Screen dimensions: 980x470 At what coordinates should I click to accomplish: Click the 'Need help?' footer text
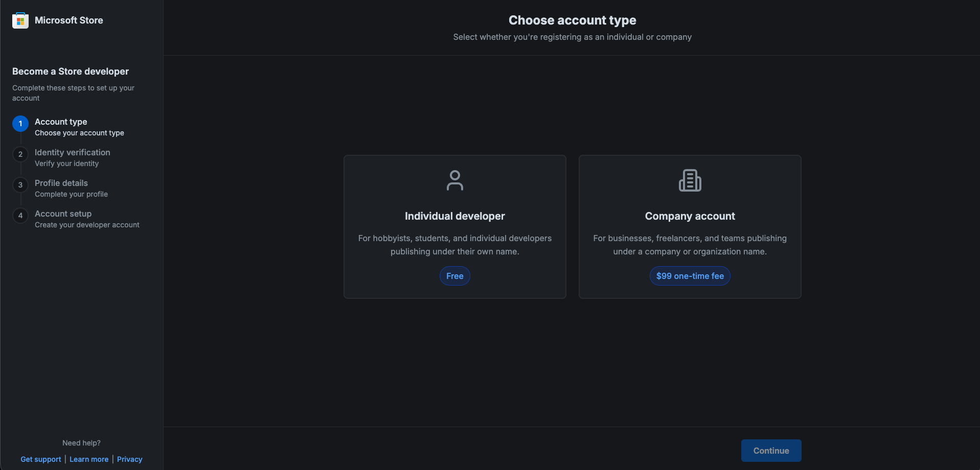[x=82, y=443]
